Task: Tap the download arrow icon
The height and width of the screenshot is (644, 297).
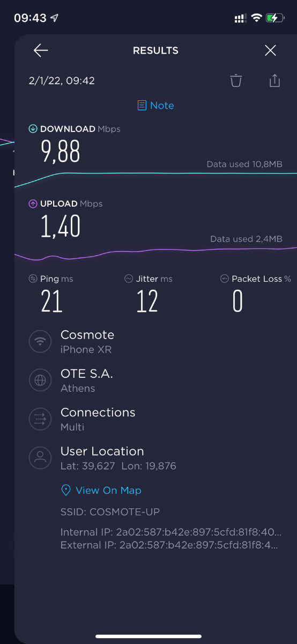Action: 33,129
